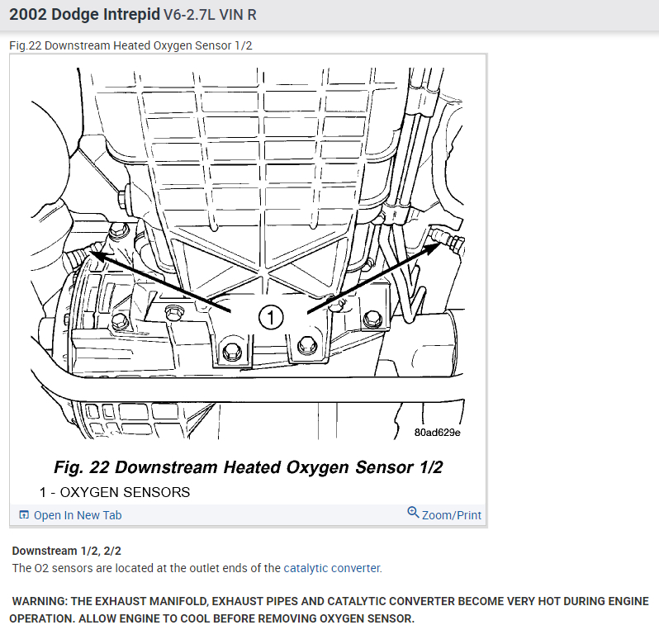
Task: Click the 'Downstream 1/2, 2/2' bold heading
Action: pyautogui.click(x=66, y=551)
